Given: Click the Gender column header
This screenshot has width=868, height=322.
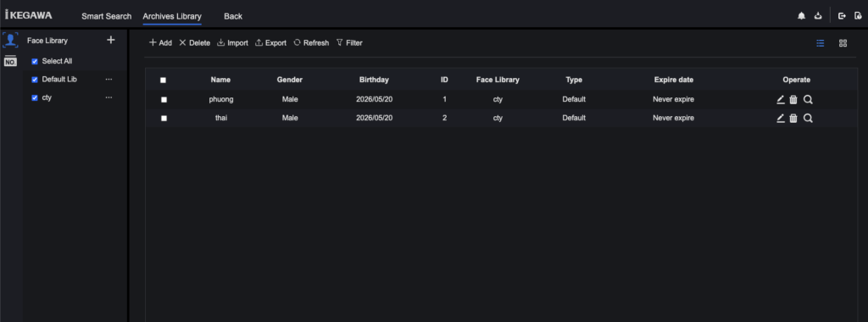Looking at the screenshot, I should coord(290,80).
